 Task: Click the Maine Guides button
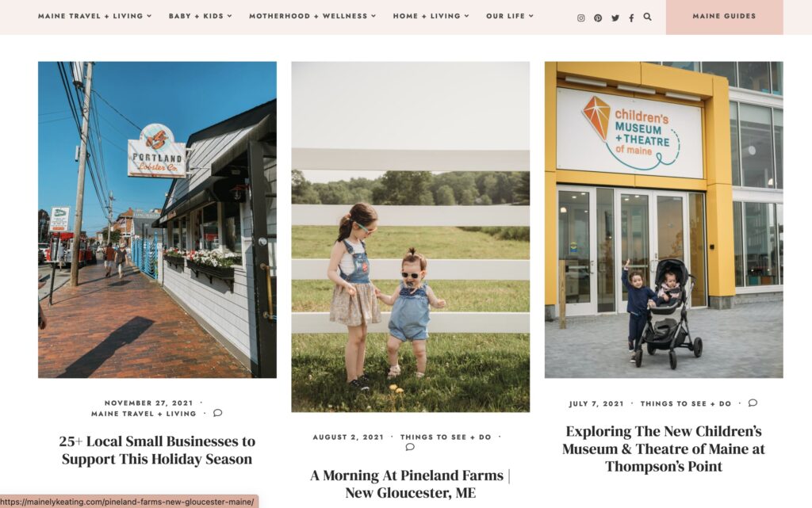point(725,17)
